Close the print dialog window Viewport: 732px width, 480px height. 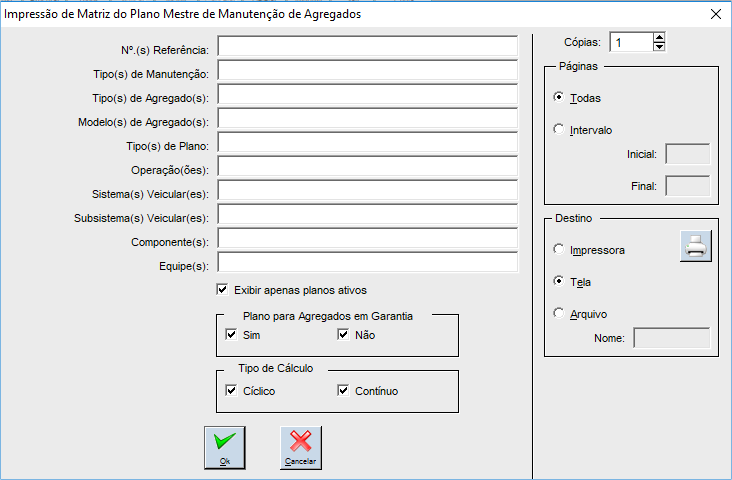(715, 14)
